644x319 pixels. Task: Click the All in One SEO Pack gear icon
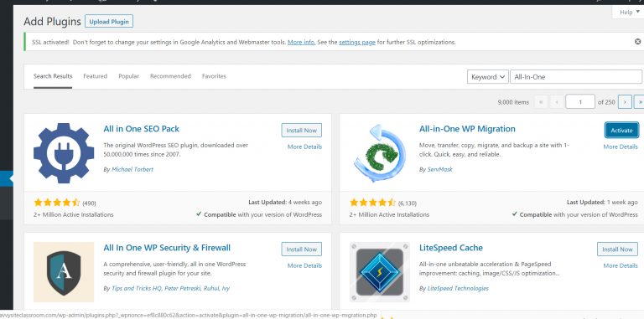pos(64,153)
